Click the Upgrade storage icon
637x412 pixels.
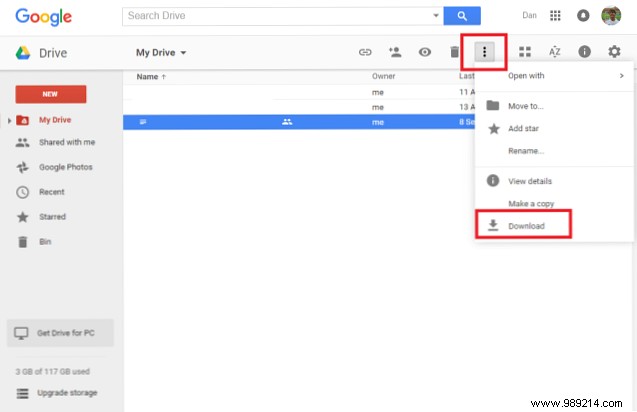(22, 393)
